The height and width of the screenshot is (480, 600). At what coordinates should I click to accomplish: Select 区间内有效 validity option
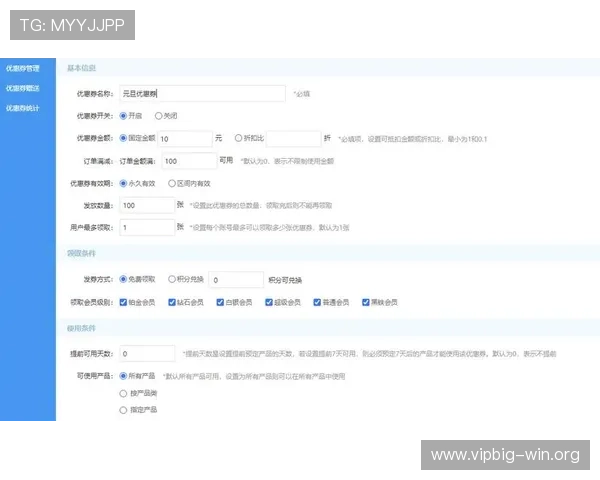[172, 183]
